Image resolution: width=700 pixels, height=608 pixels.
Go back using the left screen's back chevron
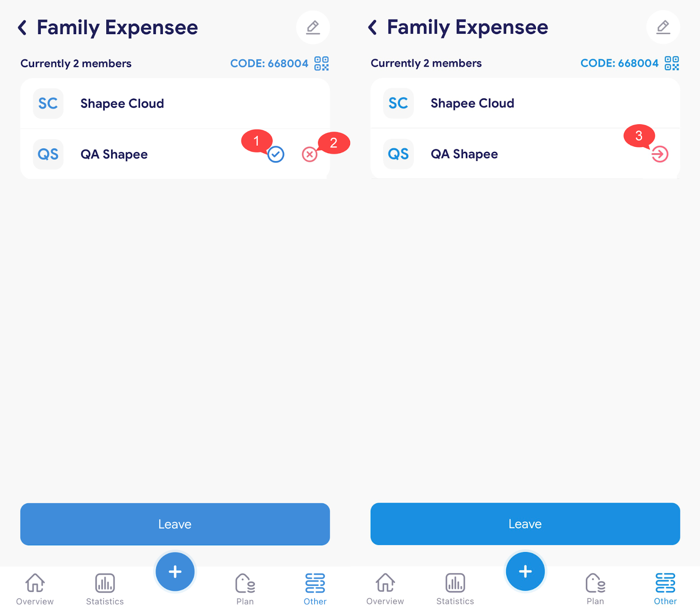[22, 28]
